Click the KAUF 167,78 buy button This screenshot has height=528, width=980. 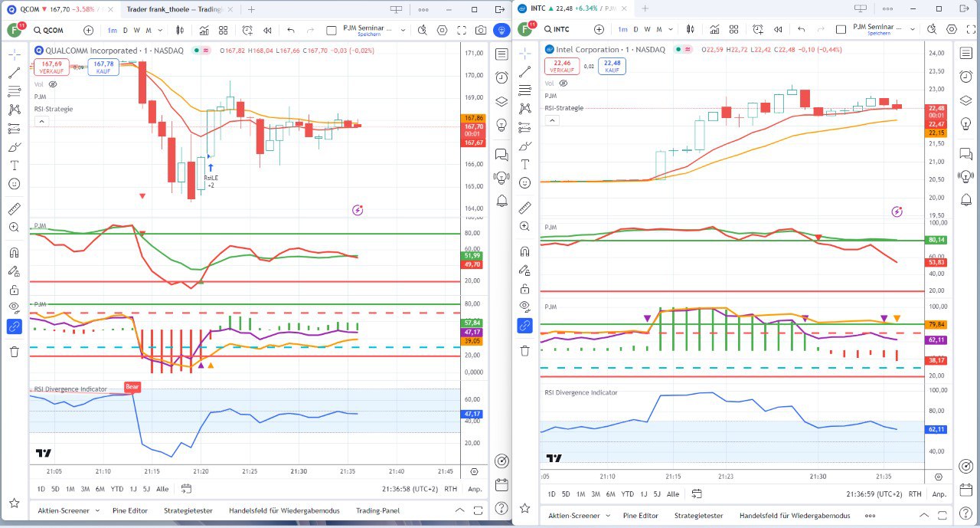click(x=103, y=67)
